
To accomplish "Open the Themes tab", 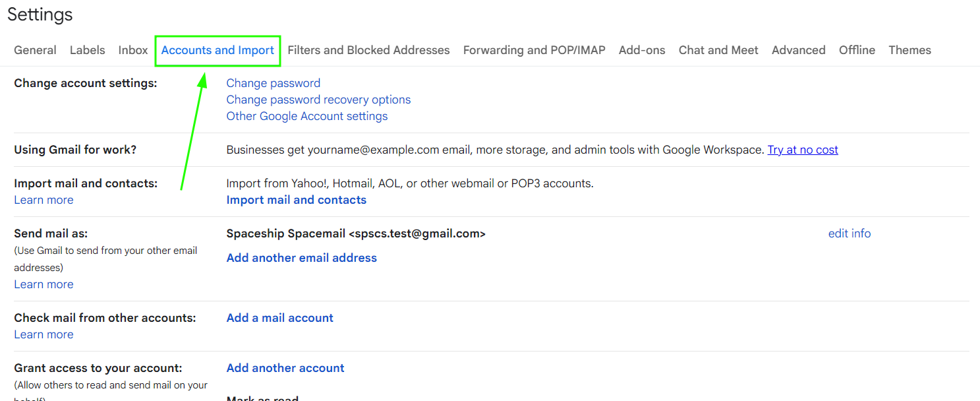I will tap(909, 50).
